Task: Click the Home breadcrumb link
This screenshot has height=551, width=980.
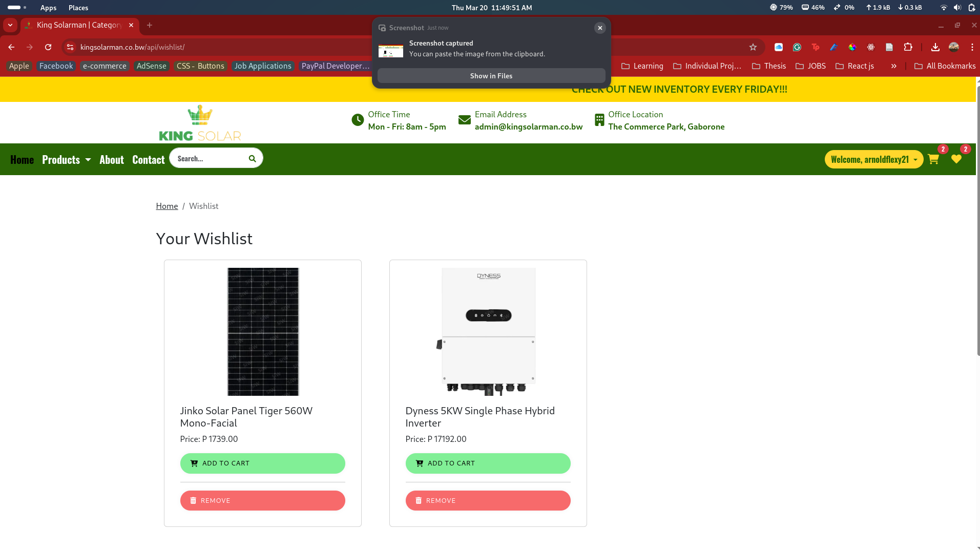Action: tap(166, 206)
